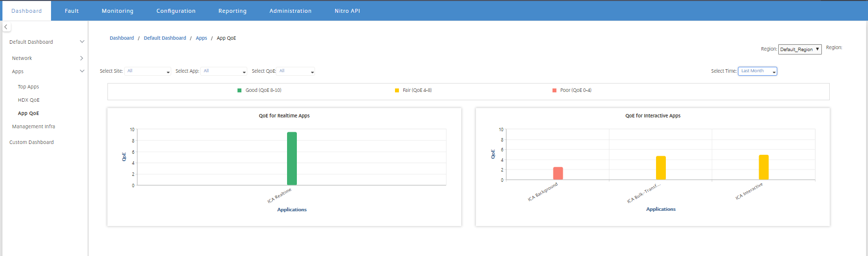Click the Default Dashboard breadcrumb link
Viewport: 868px width, 256px height.
165,38
